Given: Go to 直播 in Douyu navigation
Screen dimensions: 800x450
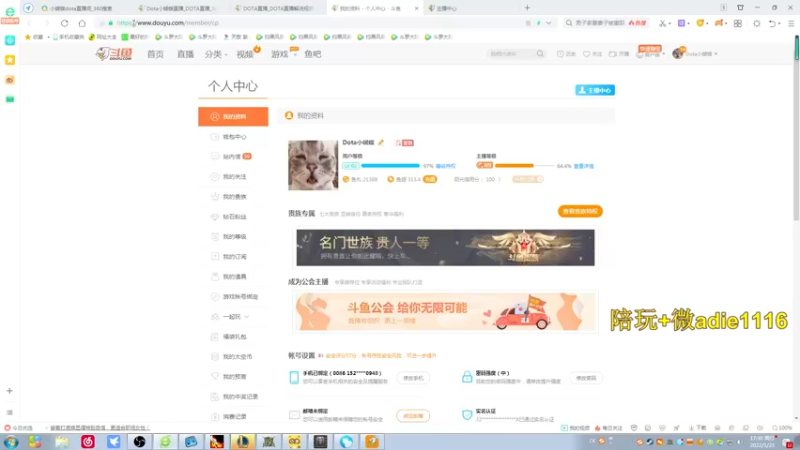Looking at the screenshot, I should tap(185, 54).
